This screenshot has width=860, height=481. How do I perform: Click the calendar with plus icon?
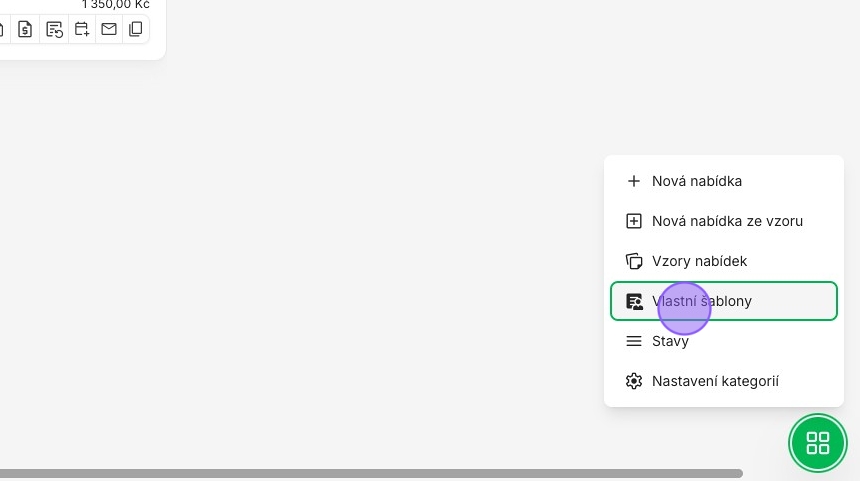82,29
